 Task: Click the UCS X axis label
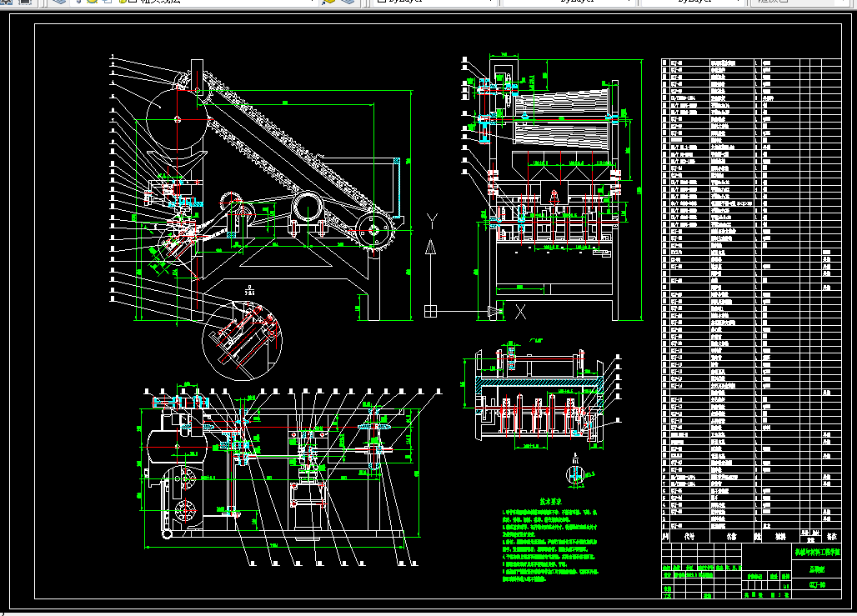pos(520,312)
